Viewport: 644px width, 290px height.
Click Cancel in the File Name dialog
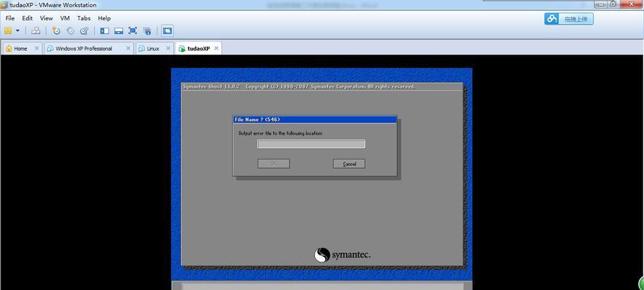point(349,164)
